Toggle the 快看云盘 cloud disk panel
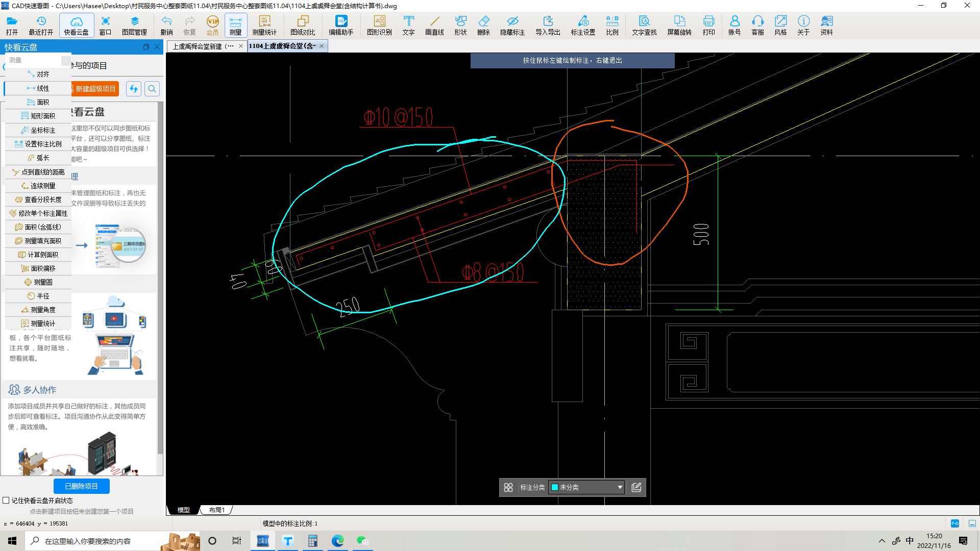 (x=76, y=25)
